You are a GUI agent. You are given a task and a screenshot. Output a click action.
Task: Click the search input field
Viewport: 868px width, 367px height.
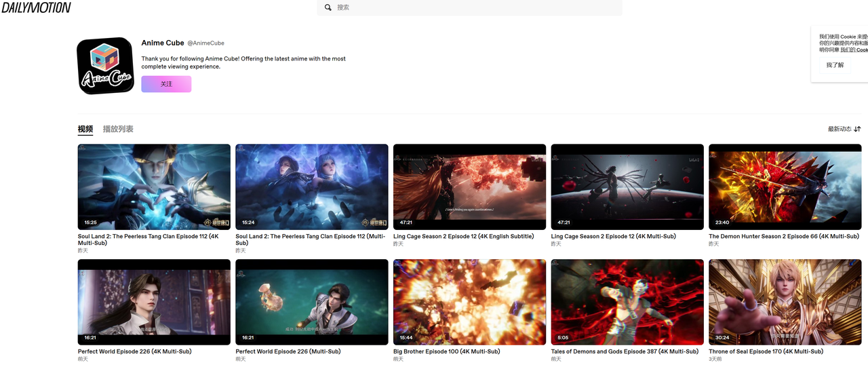[469, 7]
